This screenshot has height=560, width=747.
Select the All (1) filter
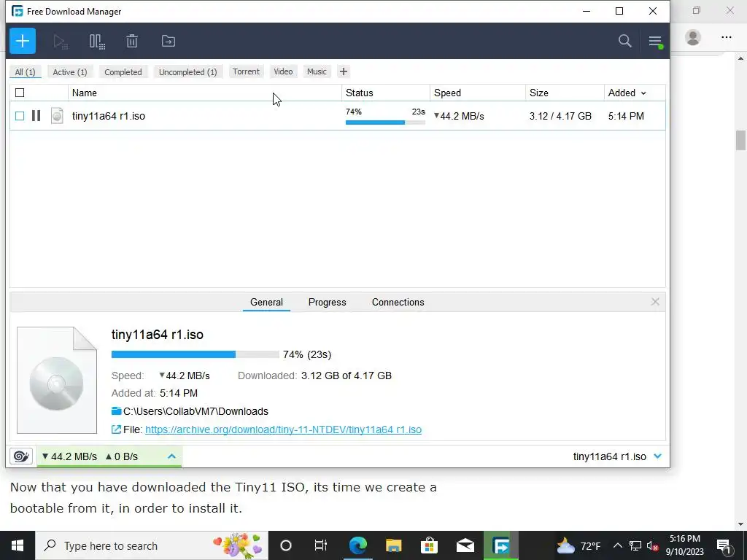[26, 72]
